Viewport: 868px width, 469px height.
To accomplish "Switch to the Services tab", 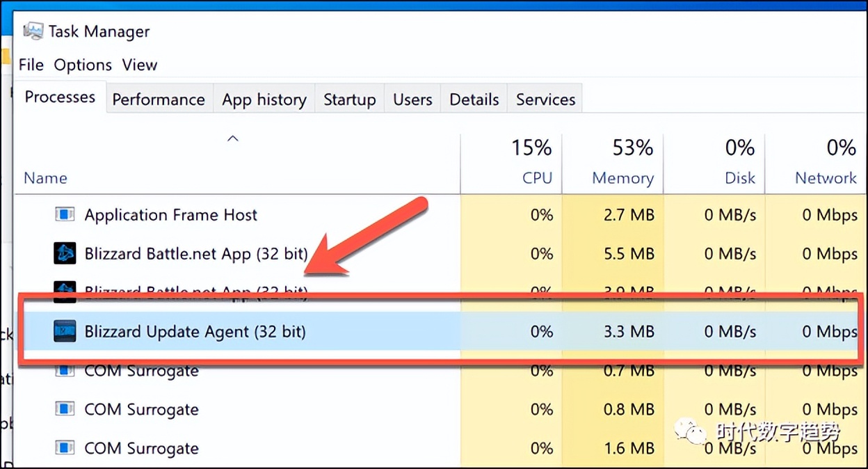I will (545, 100).
